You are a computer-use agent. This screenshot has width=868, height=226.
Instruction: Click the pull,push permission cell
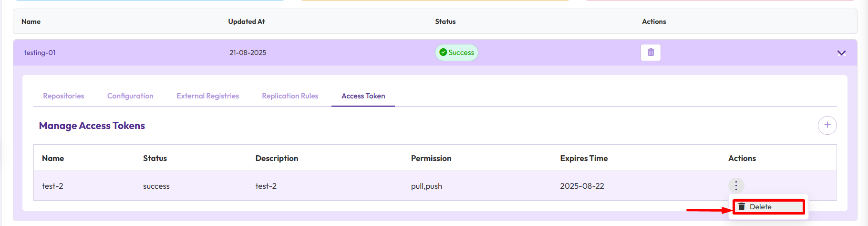pos(426,186)
